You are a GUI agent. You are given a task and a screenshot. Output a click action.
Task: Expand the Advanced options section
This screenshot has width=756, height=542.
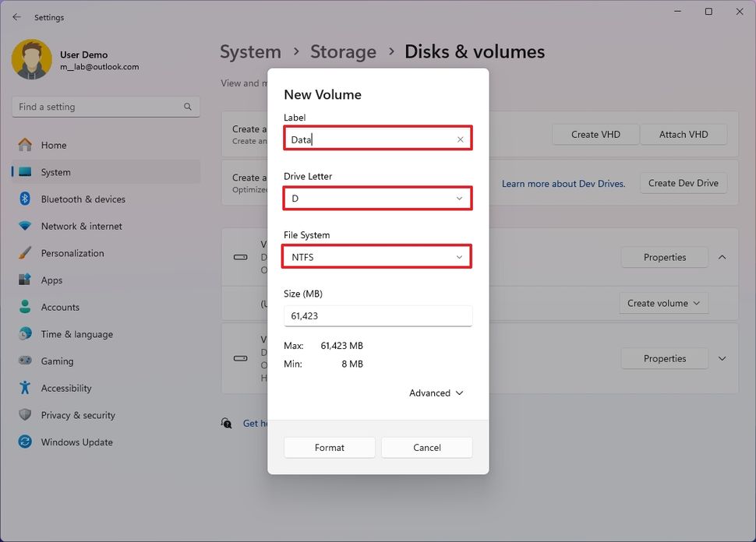(x=435, y=392)
